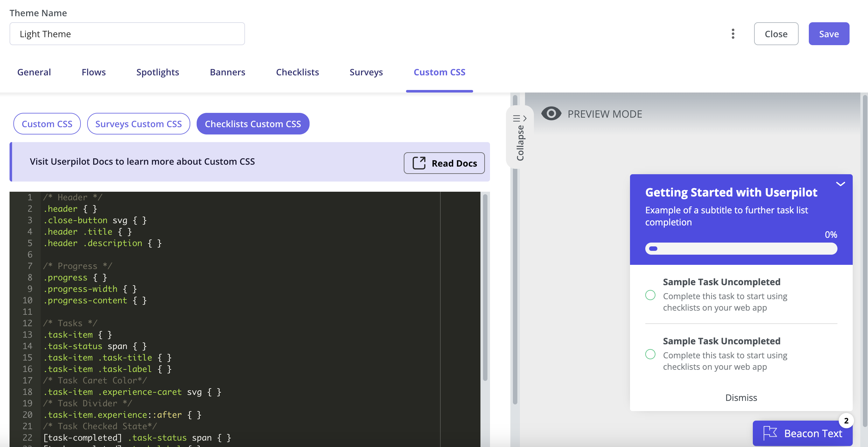
Task: Click the Close button
Action: 776,34
